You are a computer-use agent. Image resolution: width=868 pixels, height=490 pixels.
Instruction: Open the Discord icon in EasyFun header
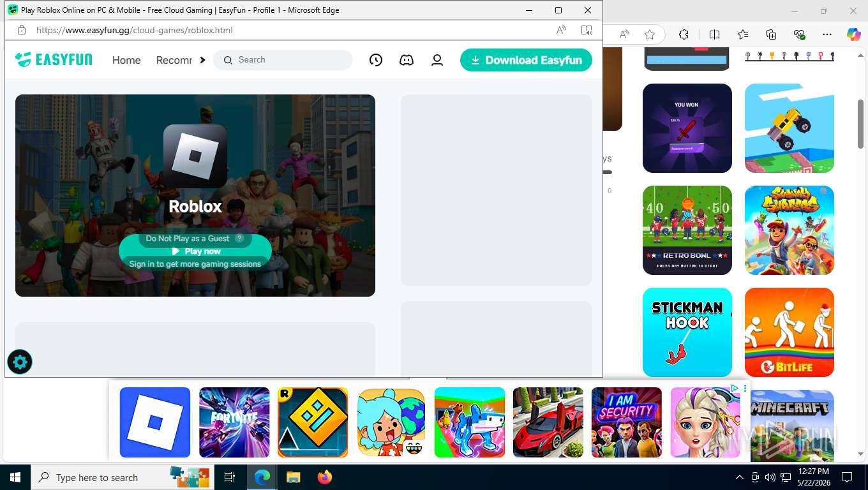pyautogui.click(x=407, y=60)
